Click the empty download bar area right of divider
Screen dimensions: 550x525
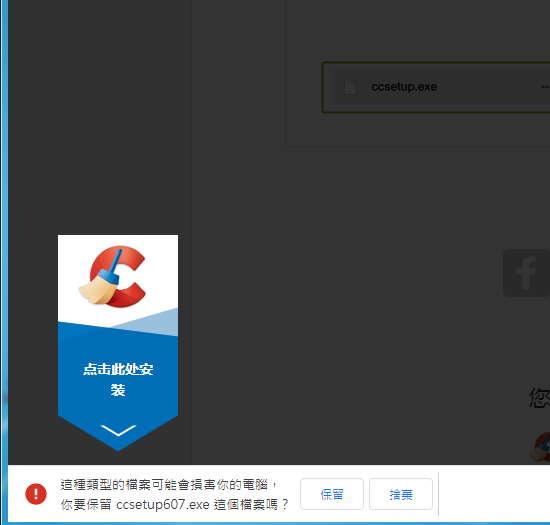tap(495, 494)
